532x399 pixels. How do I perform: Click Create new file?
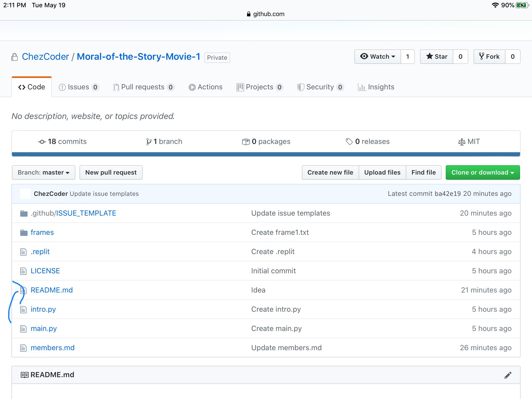[330, 172]
